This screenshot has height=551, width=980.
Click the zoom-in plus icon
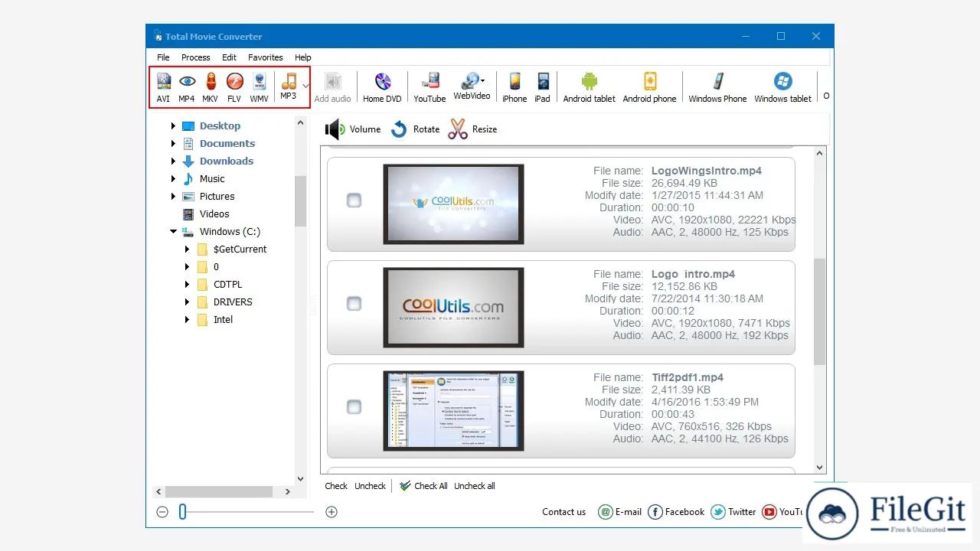click(x=332, y=512)
